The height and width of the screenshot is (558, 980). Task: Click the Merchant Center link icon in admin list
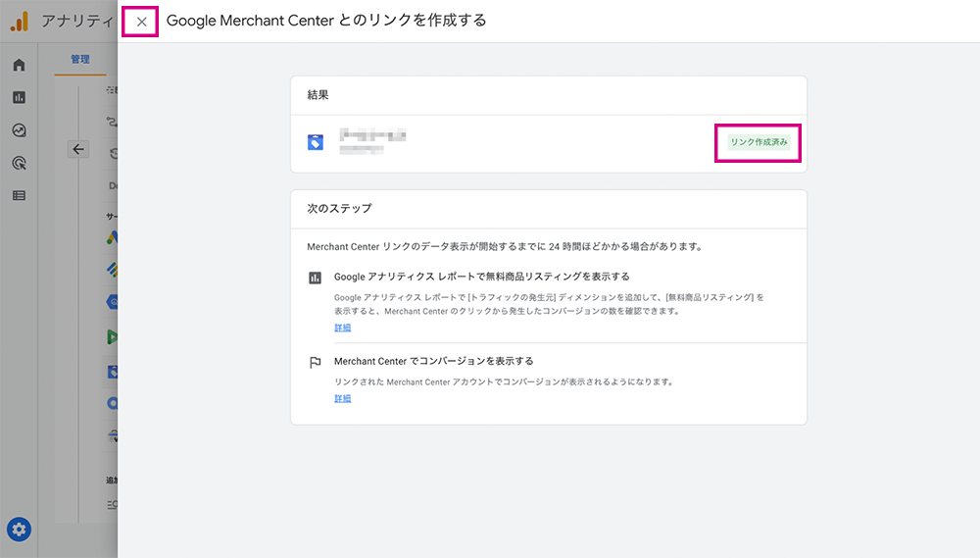click(113, 372)
